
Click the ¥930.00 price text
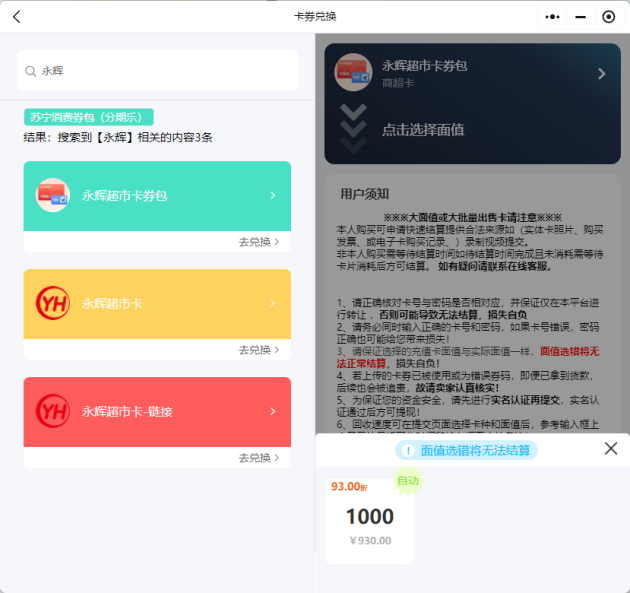click(x=370, y=541)
